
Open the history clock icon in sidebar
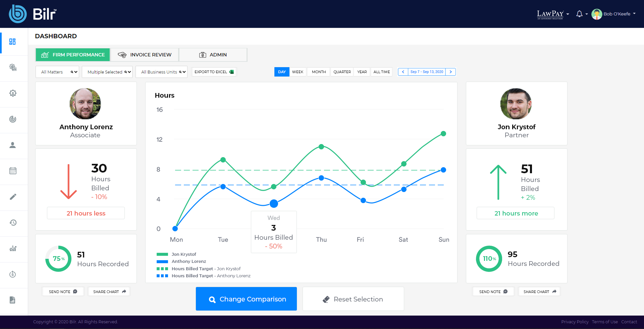tap(13, 223)
